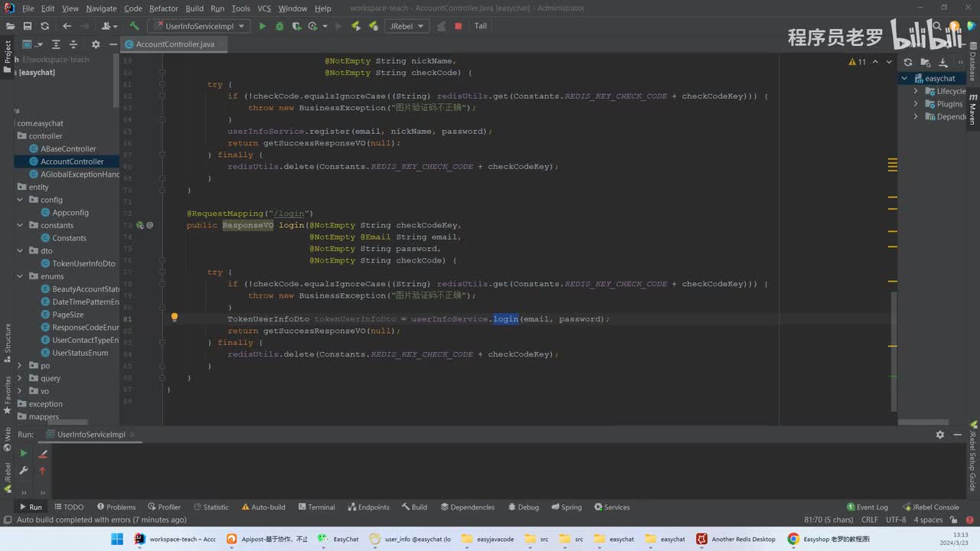Expand the Lifecycle node in Maven
The height and width of the screenshot is (551, 980).
[x=916, y=91]
